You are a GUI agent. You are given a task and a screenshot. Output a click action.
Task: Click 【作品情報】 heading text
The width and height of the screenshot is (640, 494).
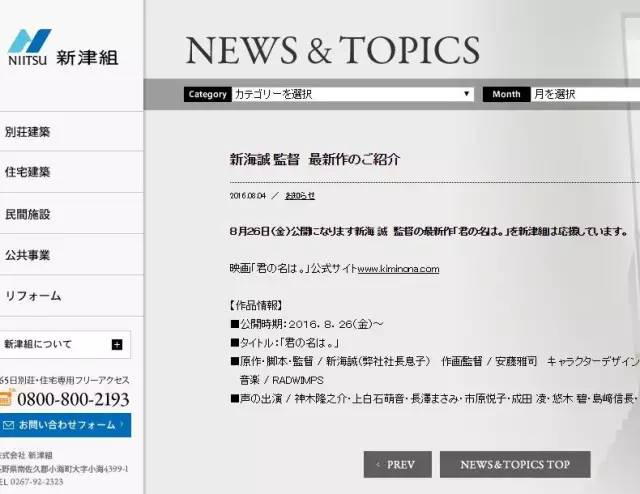[x=256, y=305]
